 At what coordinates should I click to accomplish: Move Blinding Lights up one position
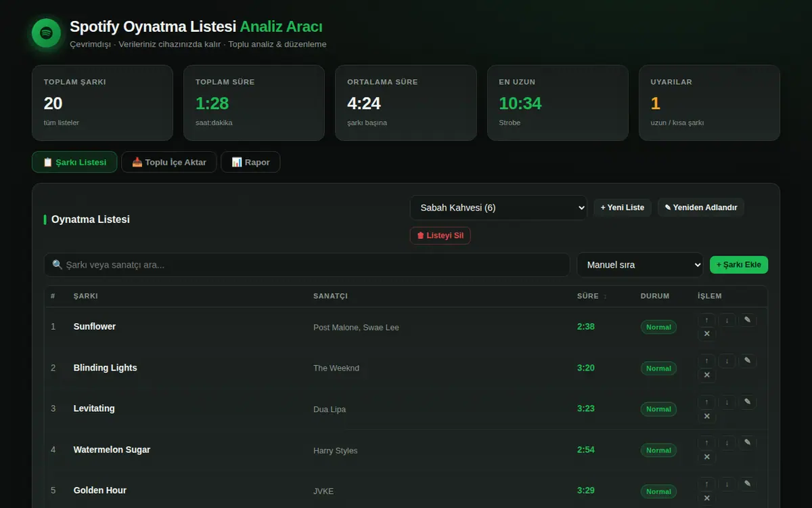click(706, 361)
